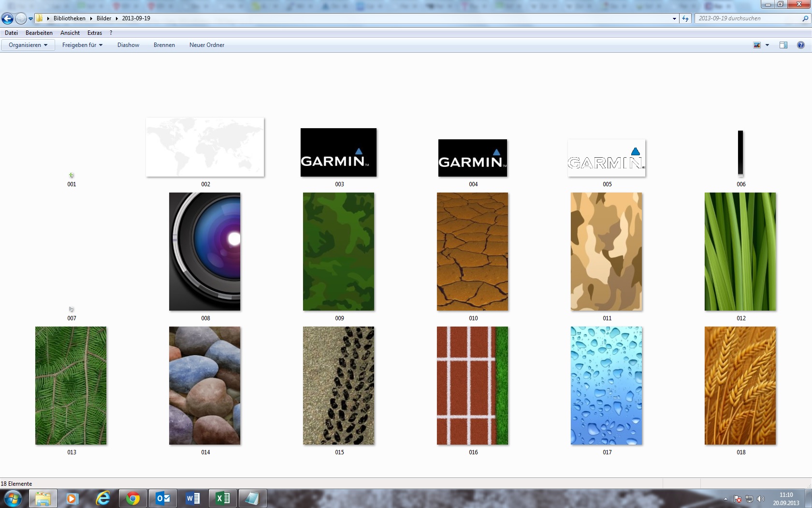Select running track thumbnail 016
This screenshot has width=812, height=508.
point(472,386)
